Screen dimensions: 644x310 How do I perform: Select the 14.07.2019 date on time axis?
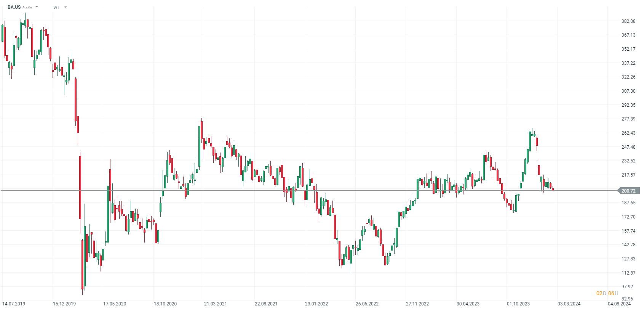pos(14,304)
